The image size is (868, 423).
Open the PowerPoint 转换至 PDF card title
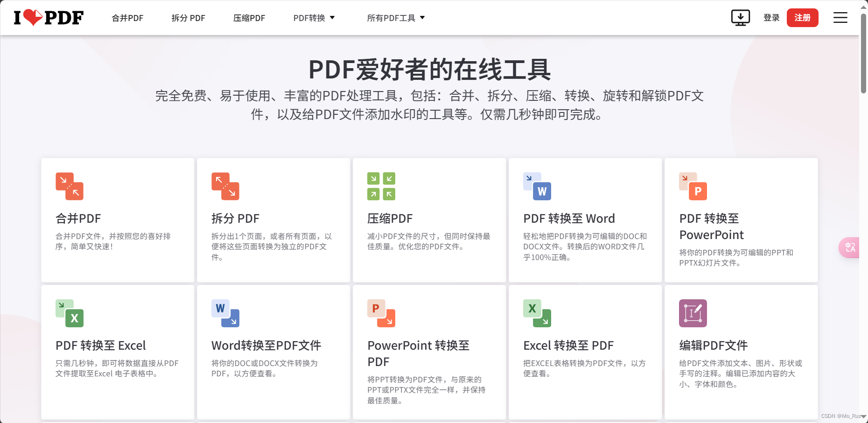[x=419, y=353]
